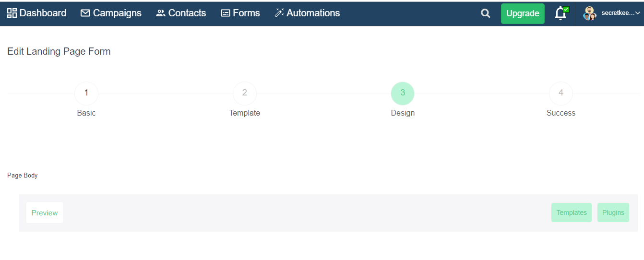This screenshot has height=260, width=644.
Task: Jump to step 4 Success circle
Action: [561, 93]
